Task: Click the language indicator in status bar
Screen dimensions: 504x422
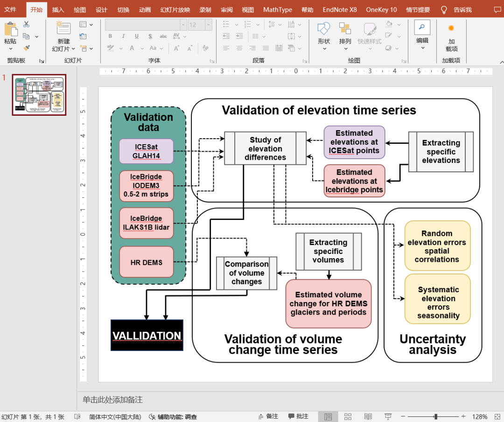Action: tap(115, 417)
